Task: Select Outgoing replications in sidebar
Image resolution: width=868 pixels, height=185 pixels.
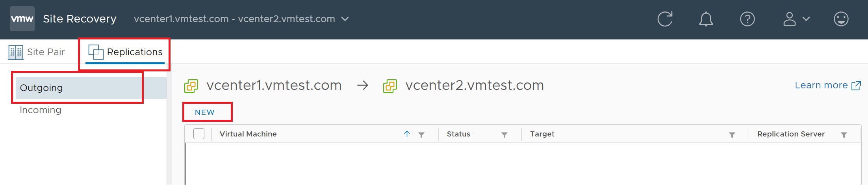Action: (41, 88)
